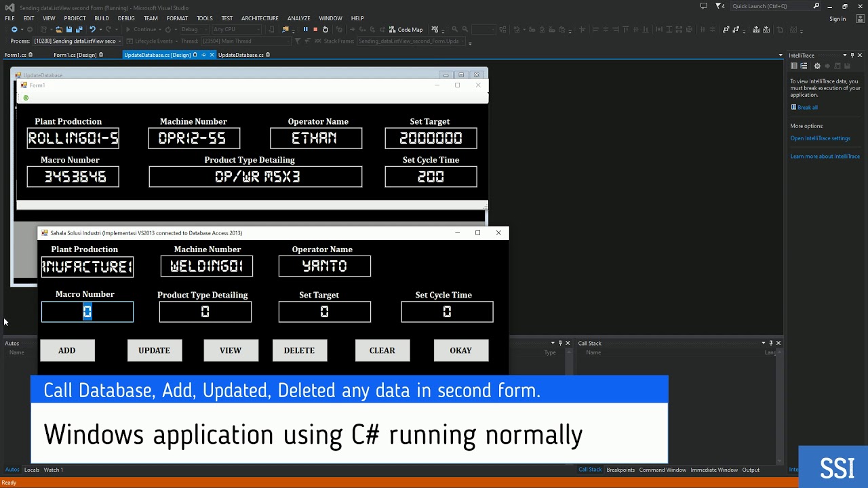The height and width of the screenshot is (488, 868).
Task: Open the Call Stack panel options arrow
Action: click(x=764, y=343)
